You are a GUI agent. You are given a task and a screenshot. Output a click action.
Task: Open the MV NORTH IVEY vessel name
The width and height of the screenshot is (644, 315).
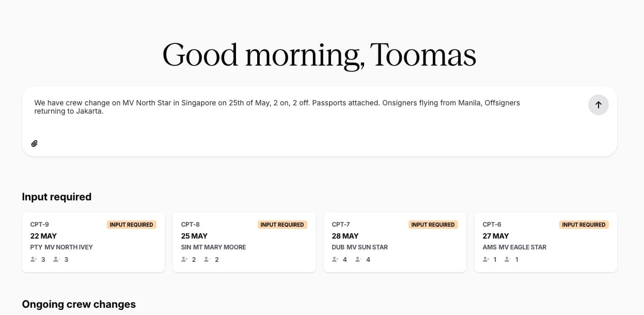click(69, 247)
